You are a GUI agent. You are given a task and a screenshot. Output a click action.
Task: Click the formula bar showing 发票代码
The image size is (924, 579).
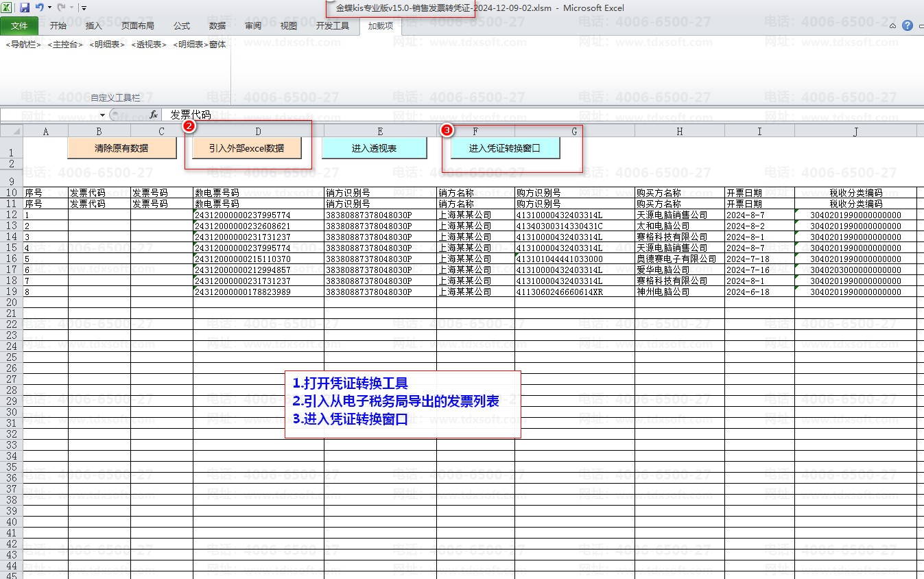tap(480, 115)
